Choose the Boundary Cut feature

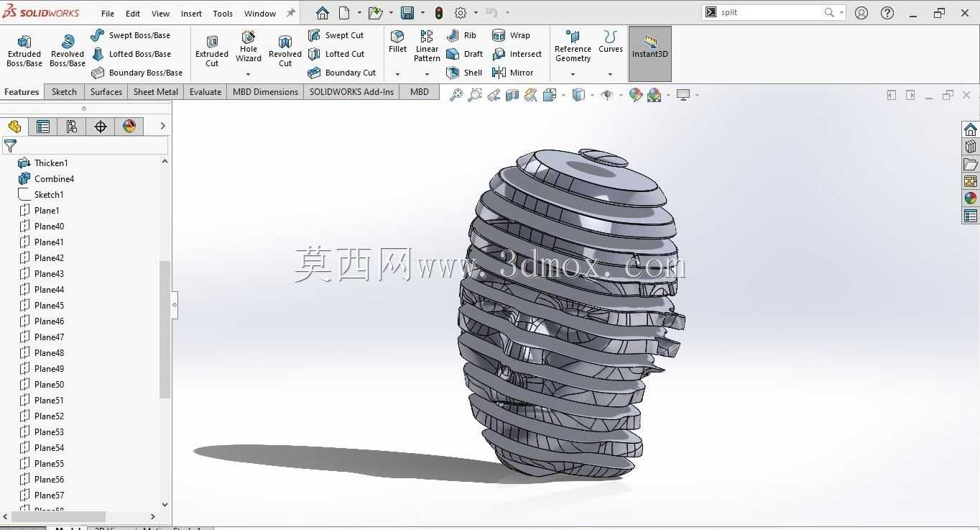[x=342, y=73]
